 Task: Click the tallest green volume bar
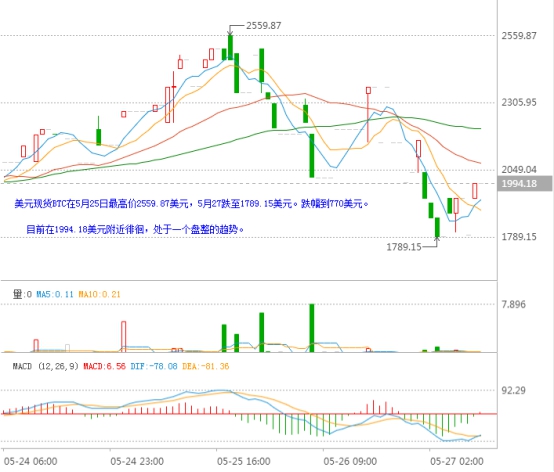(312, 328)
